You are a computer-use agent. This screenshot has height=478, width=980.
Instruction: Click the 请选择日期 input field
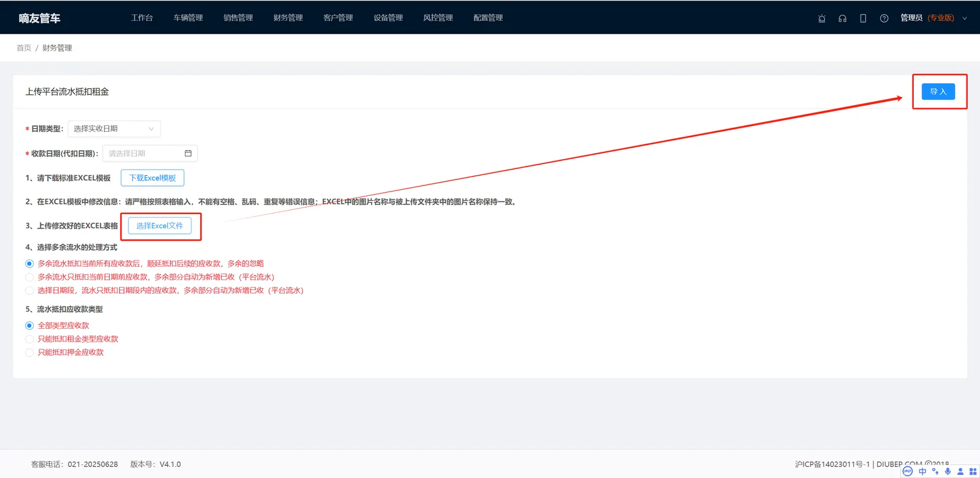(150, 153)
